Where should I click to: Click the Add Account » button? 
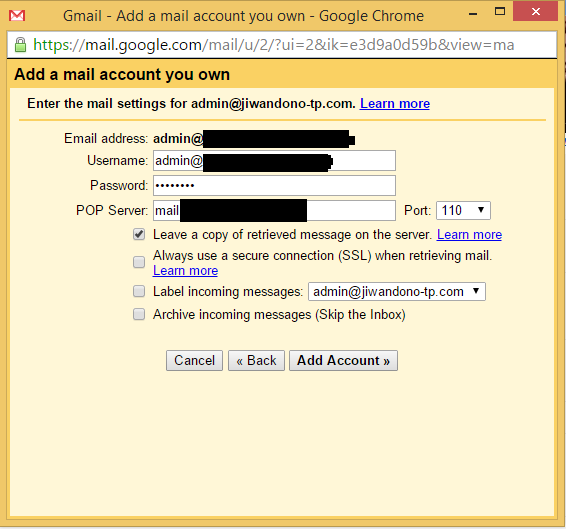[343, 360]
